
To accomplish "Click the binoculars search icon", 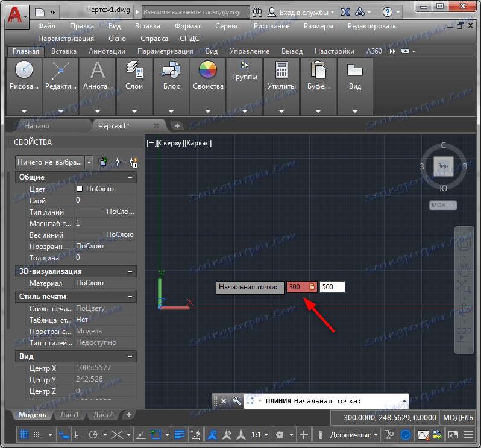I will pyautogui.click(x=257, y=12).
